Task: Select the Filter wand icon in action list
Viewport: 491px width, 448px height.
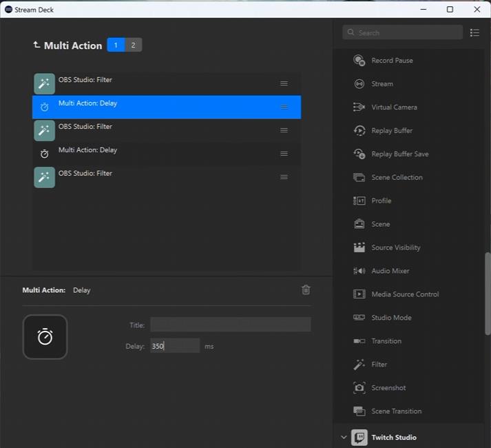Action: 359,365
